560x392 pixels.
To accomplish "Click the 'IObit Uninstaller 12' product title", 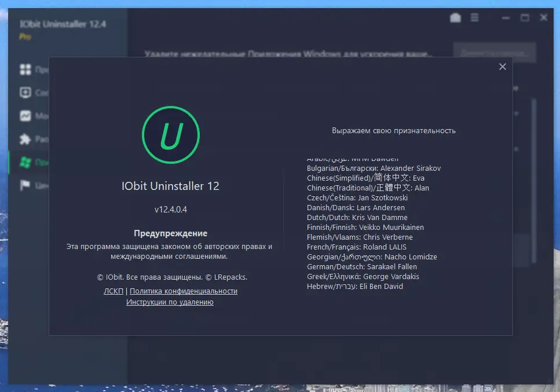I will click(x=170, y=186).
